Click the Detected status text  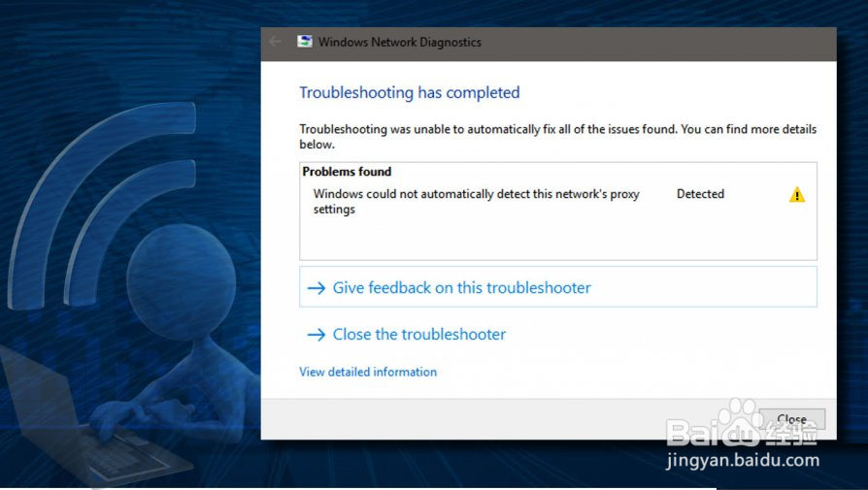tap(700, 193)
